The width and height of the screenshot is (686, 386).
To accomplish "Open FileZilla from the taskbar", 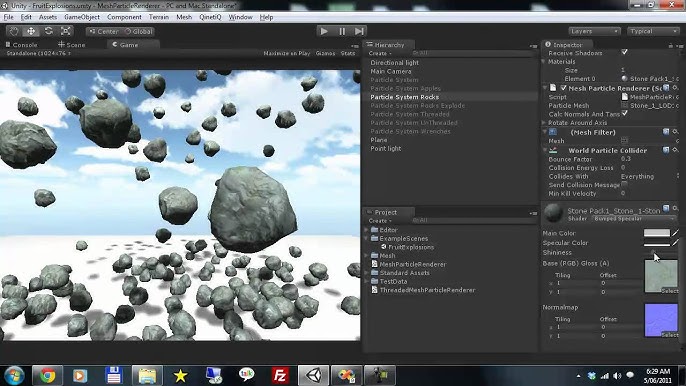I will [280, 375].
